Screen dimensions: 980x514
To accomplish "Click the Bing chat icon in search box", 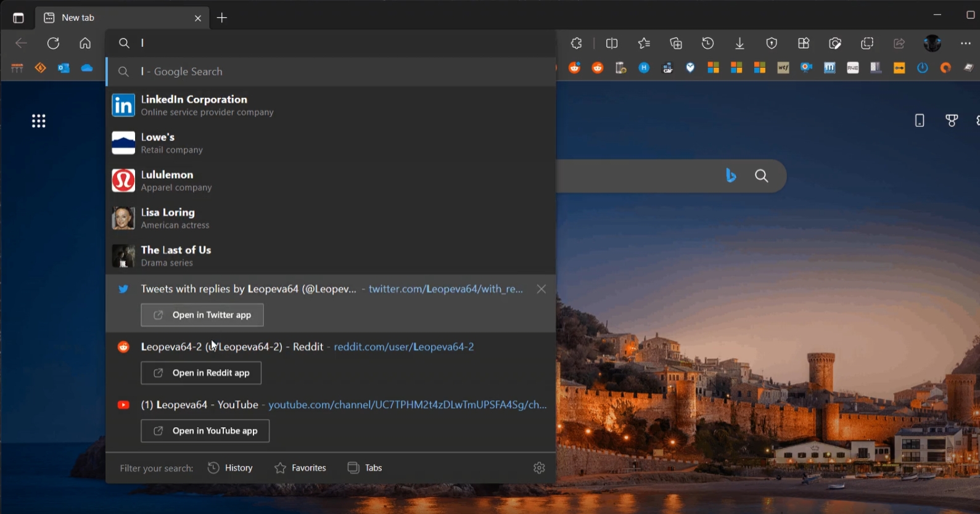I will tap(731, 176).
